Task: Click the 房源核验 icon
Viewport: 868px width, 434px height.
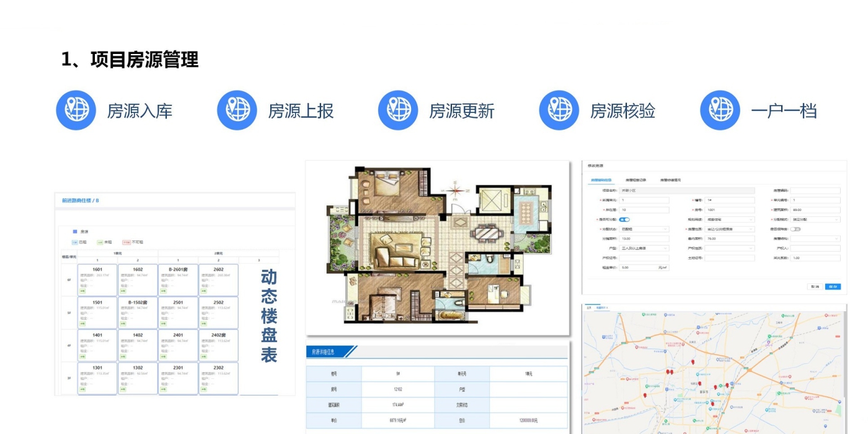Action: pos(558,110)
